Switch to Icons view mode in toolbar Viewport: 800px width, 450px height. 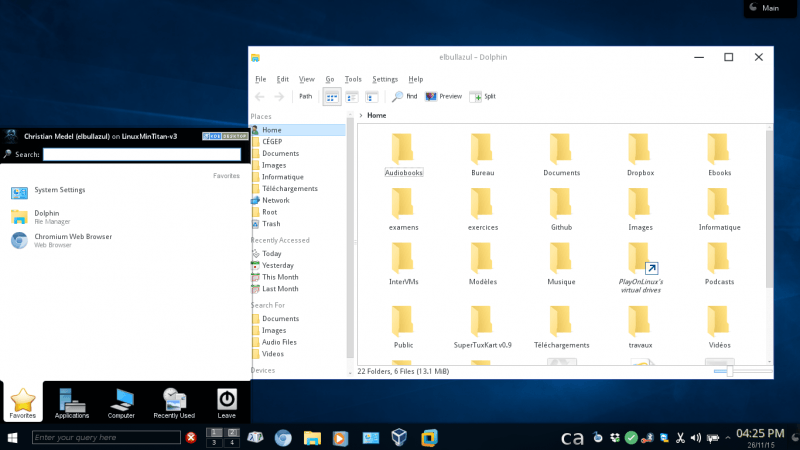coord(331,97)
